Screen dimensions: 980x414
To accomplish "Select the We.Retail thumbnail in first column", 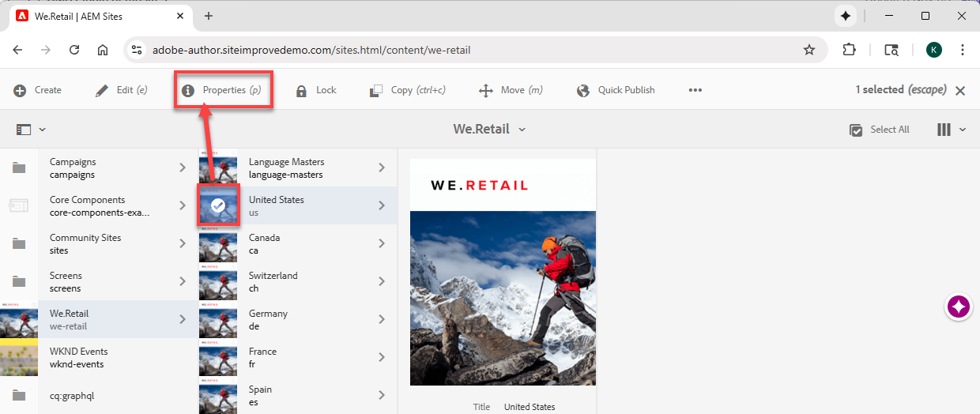I will (x=19, y=319).
